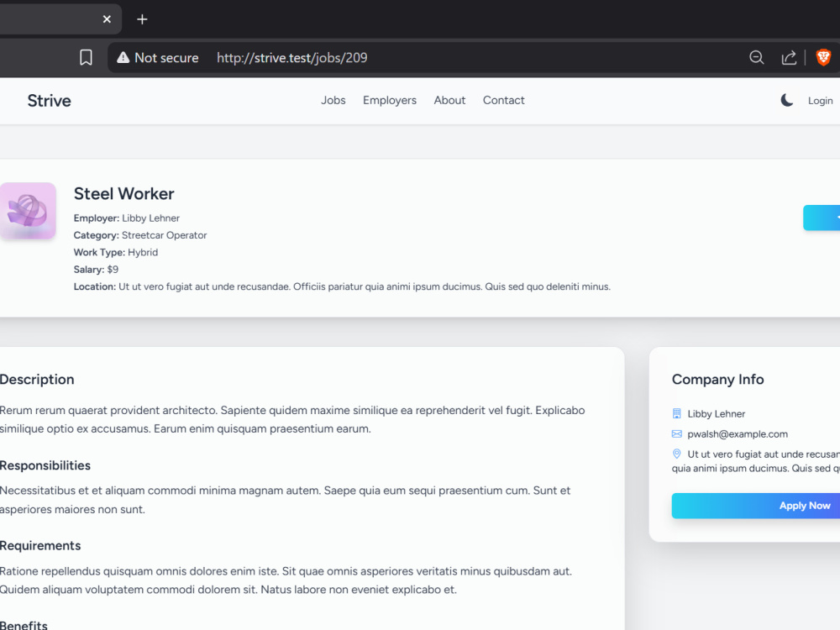
Task: Toggle dark mode with the moon icon
Action: [x=786, y=100]
